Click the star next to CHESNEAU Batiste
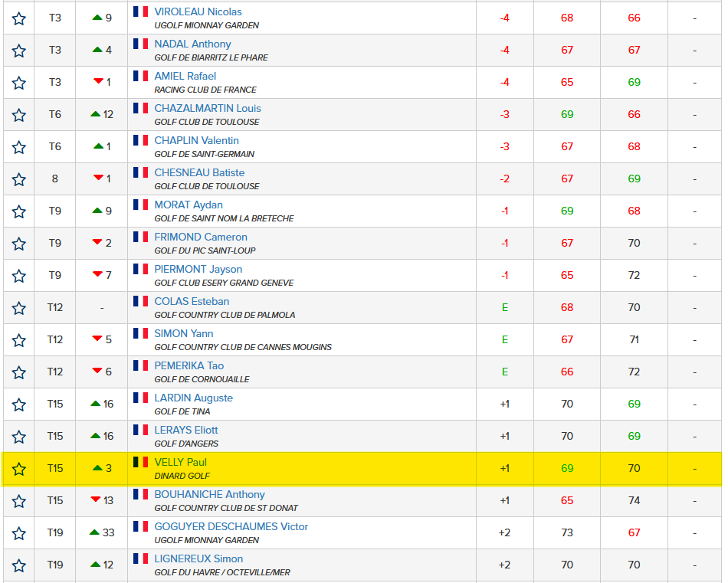The width and height of the screenshot is (728, 583). [19, 179]
